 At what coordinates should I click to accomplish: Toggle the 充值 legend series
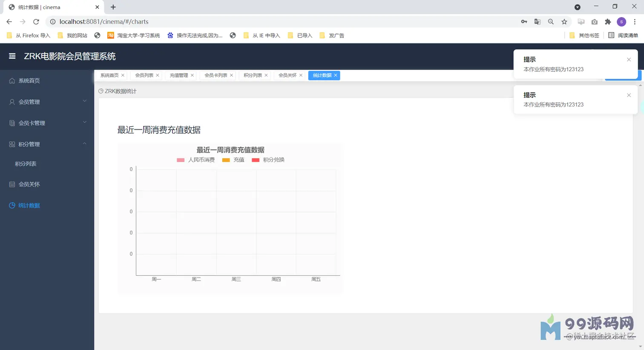tap(233, 160)
